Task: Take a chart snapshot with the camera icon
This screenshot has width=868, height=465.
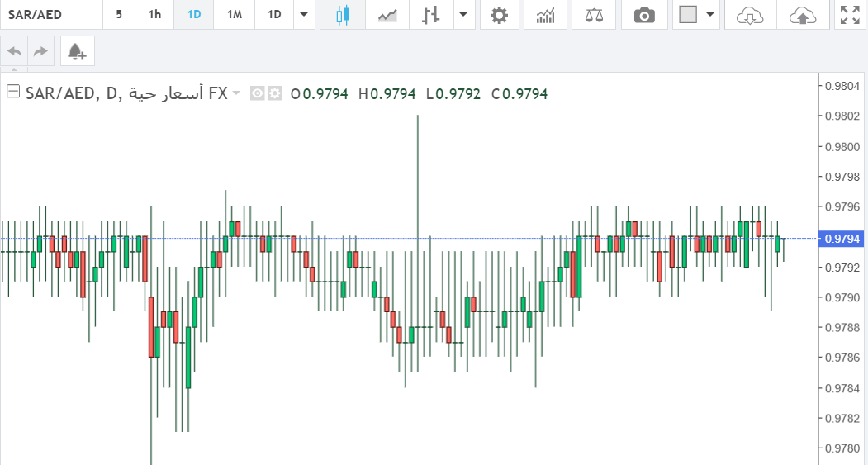Action: pyautogui.click(x=644, y=15)
